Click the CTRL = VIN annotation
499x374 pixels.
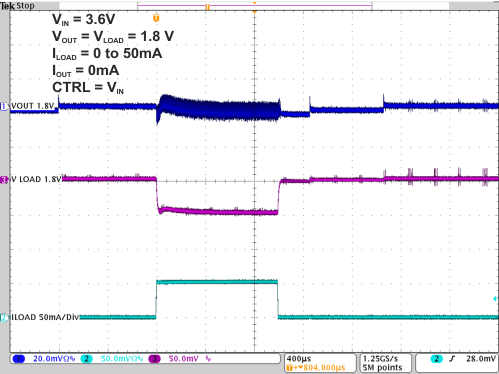88,88
